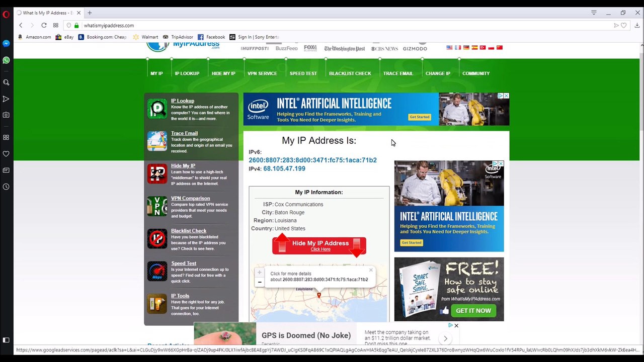Click the IPv6 address link
The width and height of the screenshot is (644, 362).
click(312, 160)
